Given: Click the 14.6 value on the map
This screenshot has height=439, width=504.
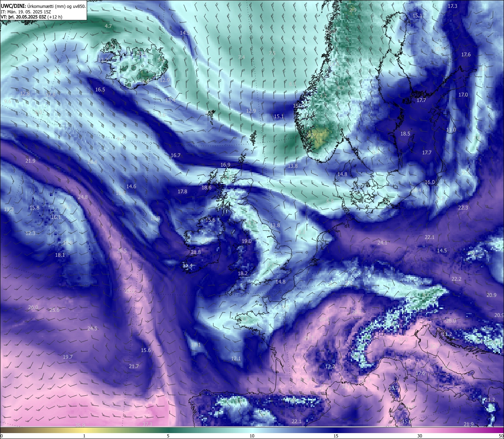Looking at the screenshot, I should [131, 187].
